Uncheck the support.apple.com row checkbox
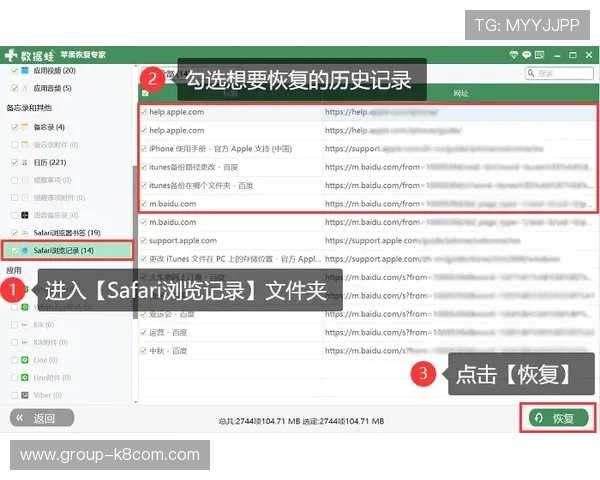Viewport: 600px width, 480px height. pyautogui.click(x=144, y=240)
